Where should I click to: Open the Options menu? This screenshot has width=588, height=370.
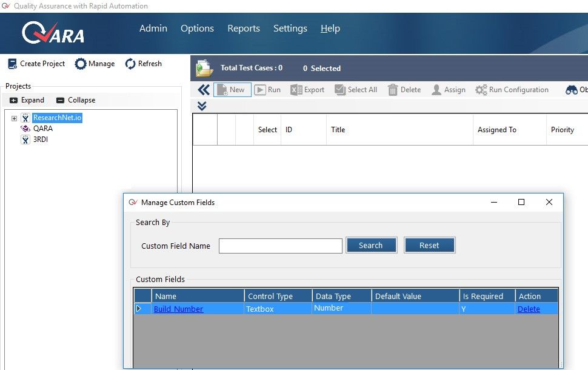pos(197,29)
